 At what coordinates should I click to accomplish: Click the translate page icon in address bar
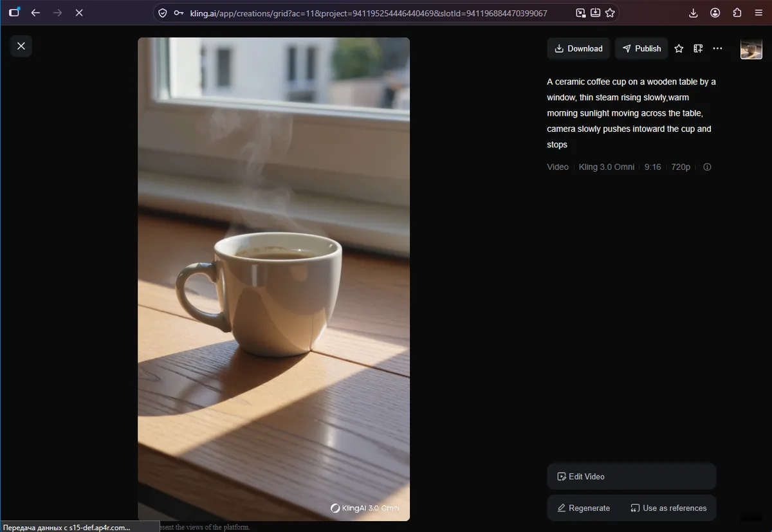point(581,13)
